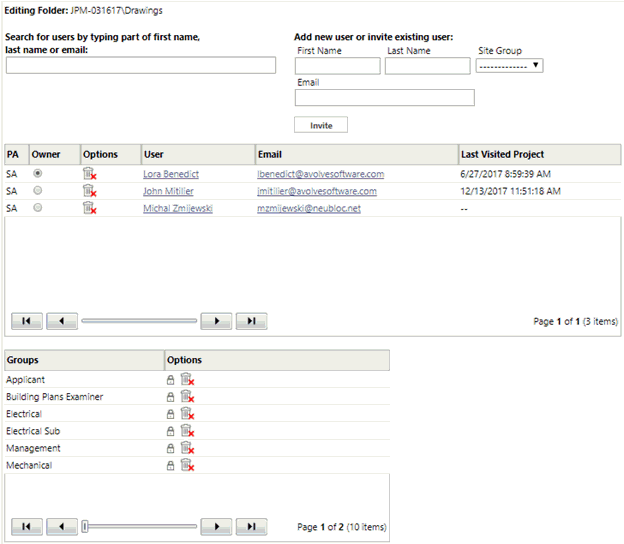Open the lbenedict@avolvesoftware.com email link

pos(320,174)
